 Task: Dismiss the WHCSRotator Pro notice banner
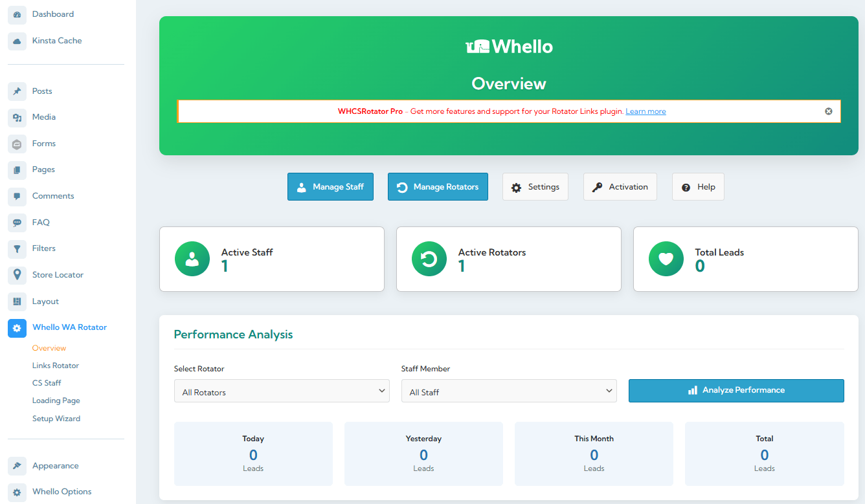click(828, 111)
